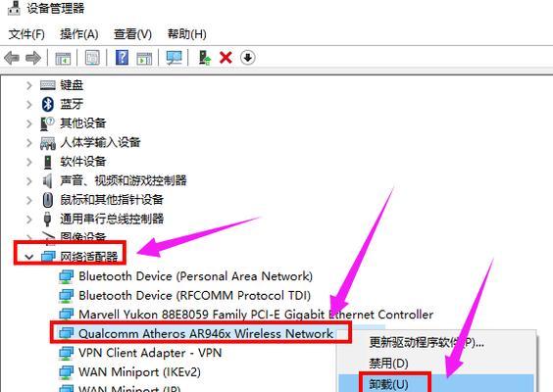Click the Properties toolbar icon

click(92, 58)
